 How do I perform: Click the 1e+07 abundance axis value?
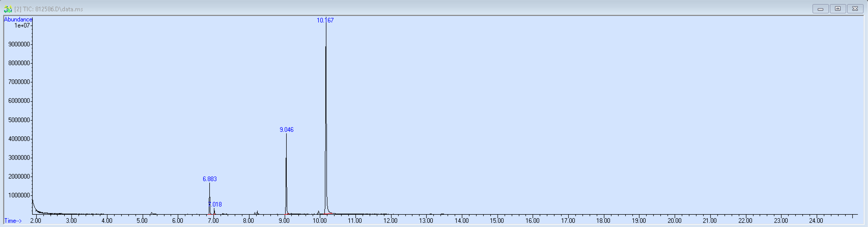22,25
